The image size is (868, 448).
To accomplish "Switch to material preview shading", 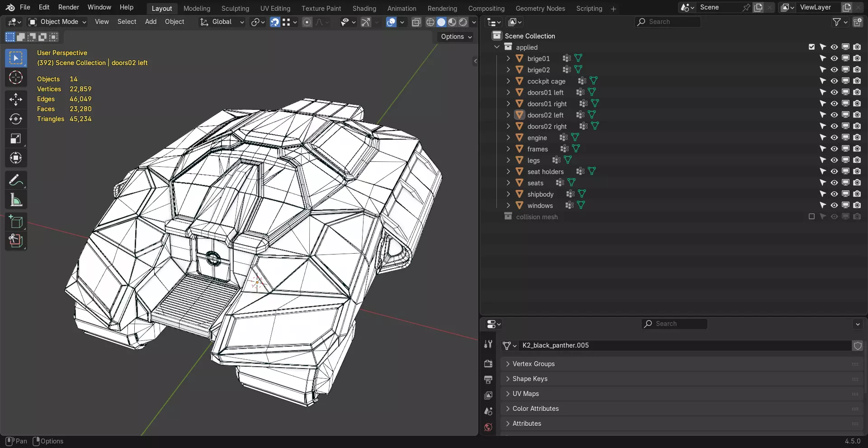I will point(452,22).
